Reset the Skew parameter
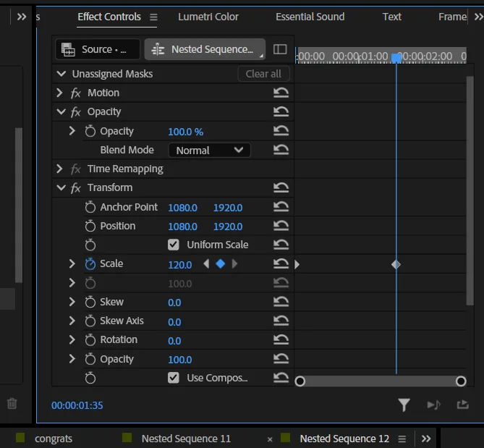Image resolution: width=484 pixels, height=448 pixels. coord(281,302)
